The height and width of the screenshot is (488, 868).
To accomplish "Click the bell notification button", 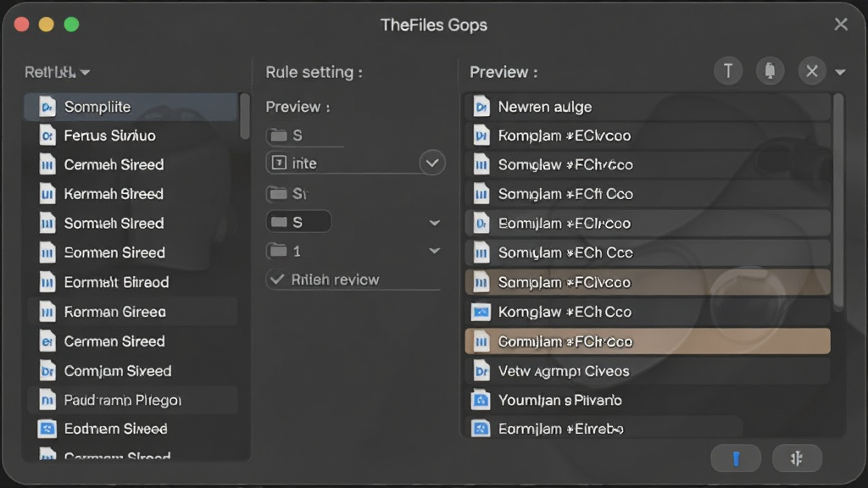I will (770, 71).
